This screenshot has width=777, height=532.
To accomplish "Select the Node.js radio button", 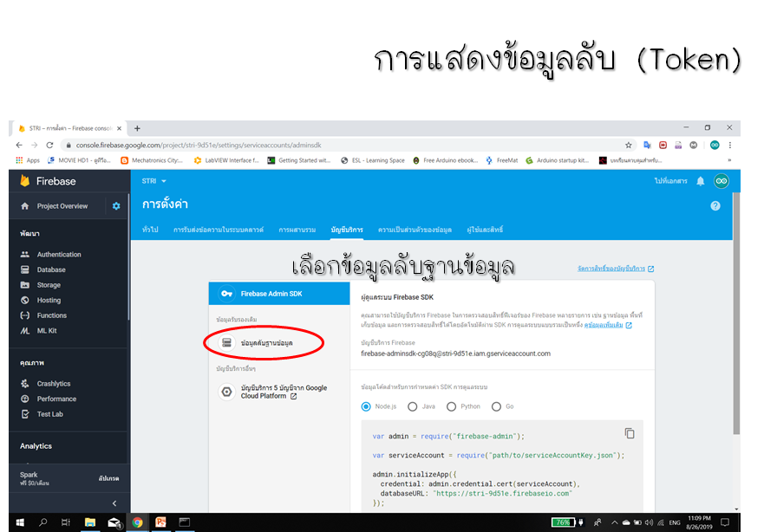I will click(x=366, y=406).
